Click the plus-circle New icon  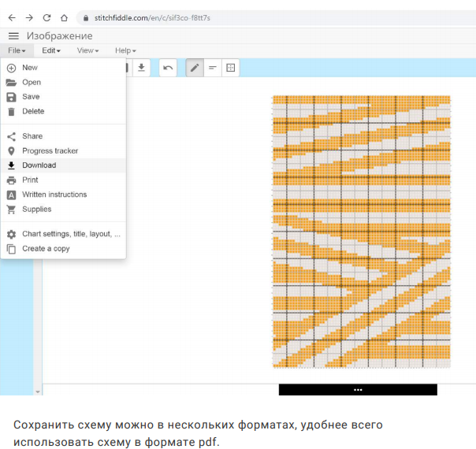click(x=11, y=68)
